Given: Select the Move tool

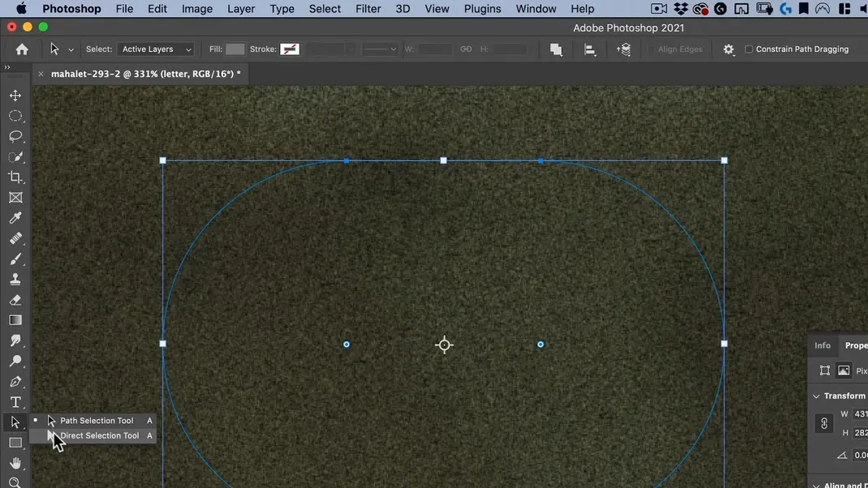Looking at the screenshot, I should tap(15, 96).
